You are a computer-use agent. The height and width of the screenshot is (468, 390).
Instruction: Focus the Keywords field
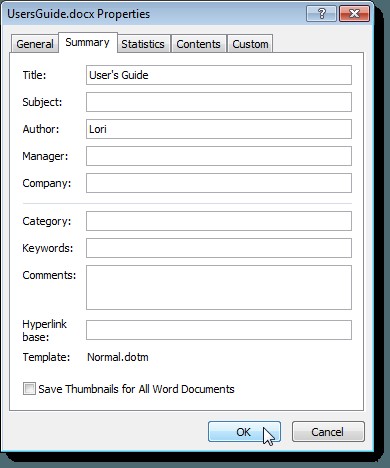tap(219, 248)
